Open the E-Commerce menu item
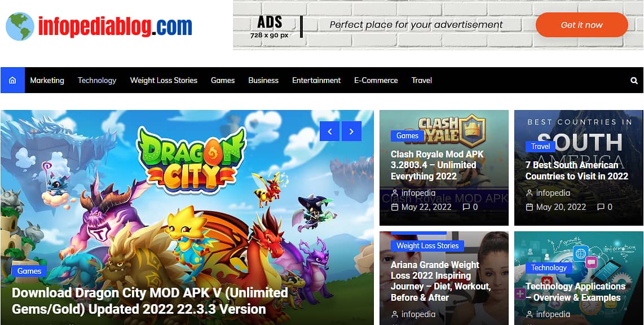The image size is (644, 325). point(376,81)
